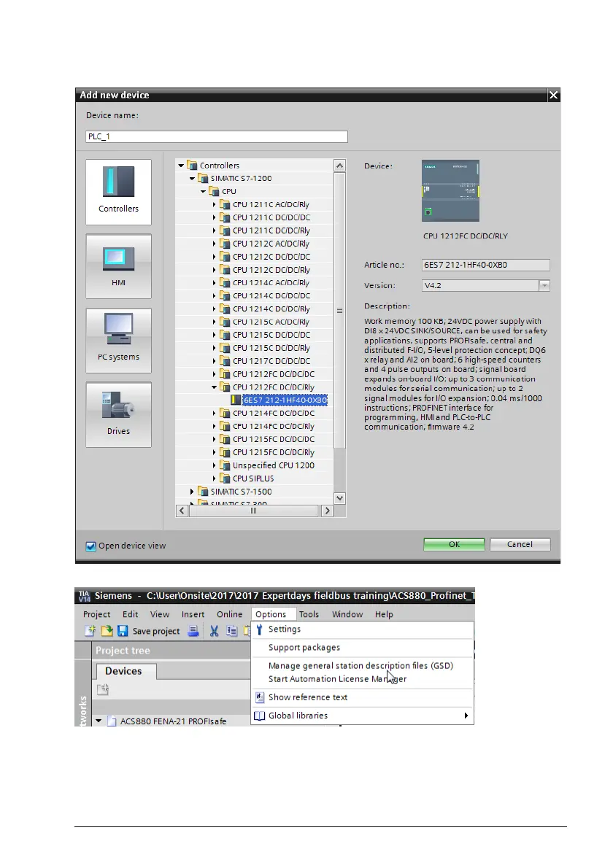The width and height of the screenshot is (613, 868).
Task: Click the Article no. field
Action: pos(485,266)
